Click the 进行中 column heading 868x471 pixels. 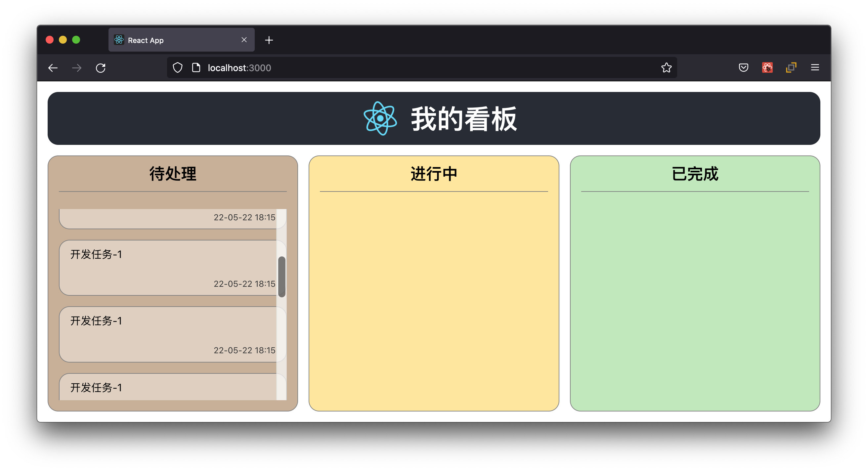tap(434, 174)
